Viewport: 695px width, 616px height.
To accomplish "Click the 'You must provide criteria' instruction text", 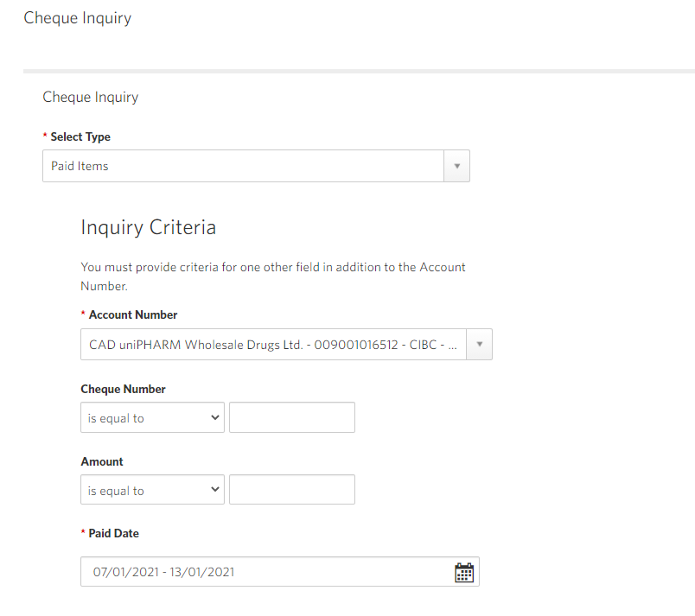I will (273, 276).
